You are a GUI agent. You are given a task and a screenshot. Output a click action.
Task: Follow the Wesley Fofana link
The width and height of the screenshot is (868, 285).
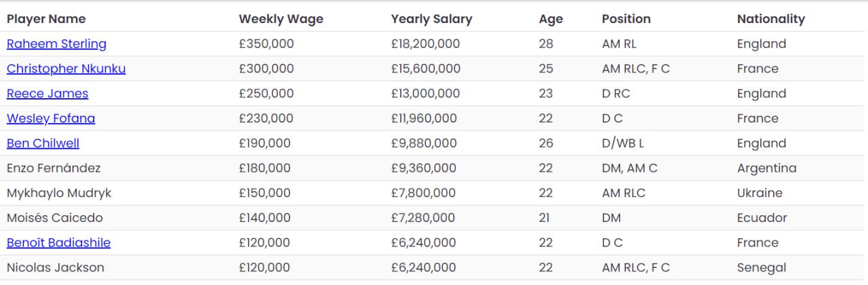pyautogui.click(x=51, y=118)
